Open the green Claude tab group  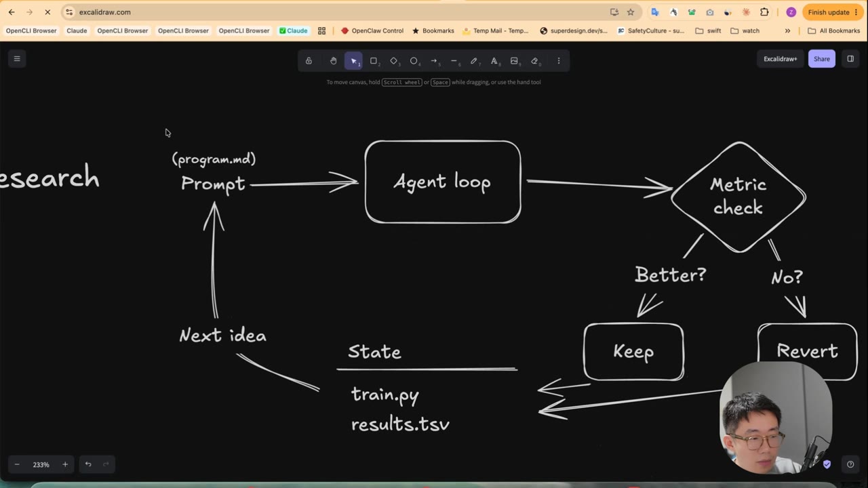pos(293,30)
